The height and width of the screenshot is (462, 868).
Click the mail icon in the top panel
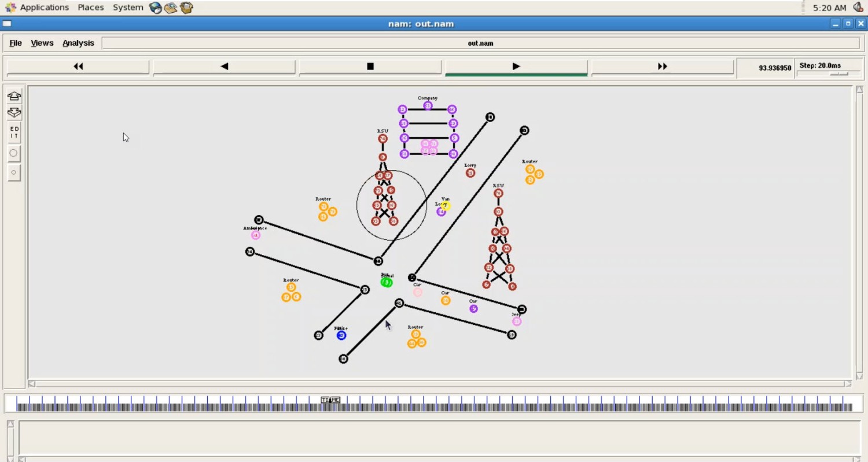pos(170,8)
